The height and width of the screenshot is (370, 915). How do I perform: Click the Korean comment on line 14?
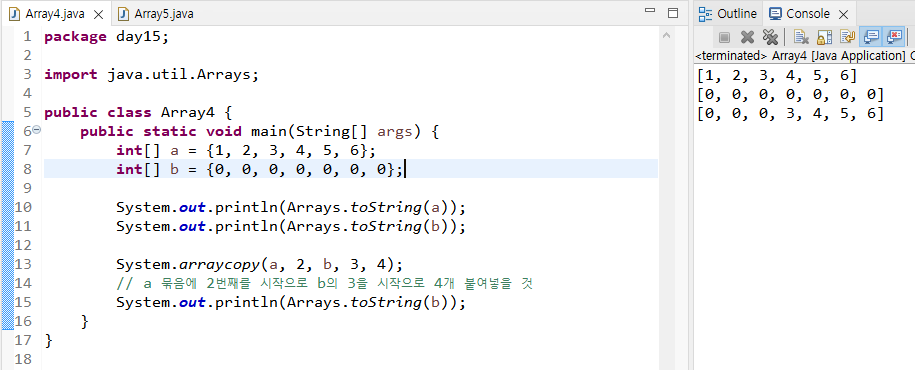(x=324, y=284)
